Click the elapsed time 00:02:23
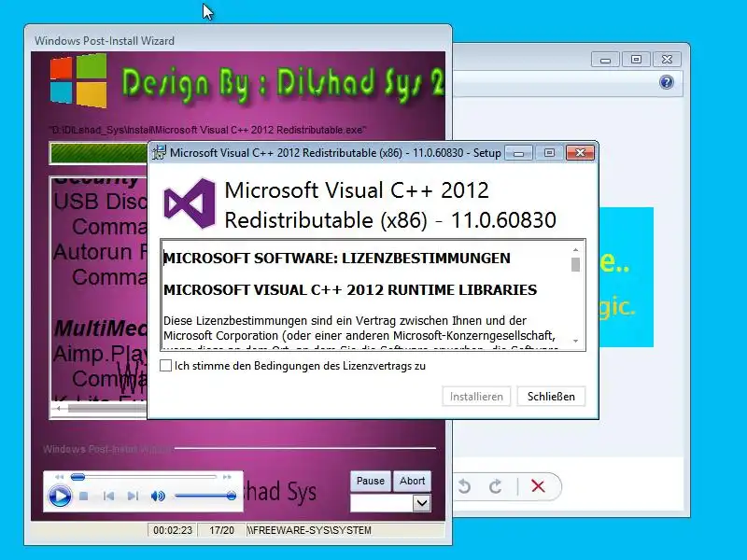 coord(173,530)
